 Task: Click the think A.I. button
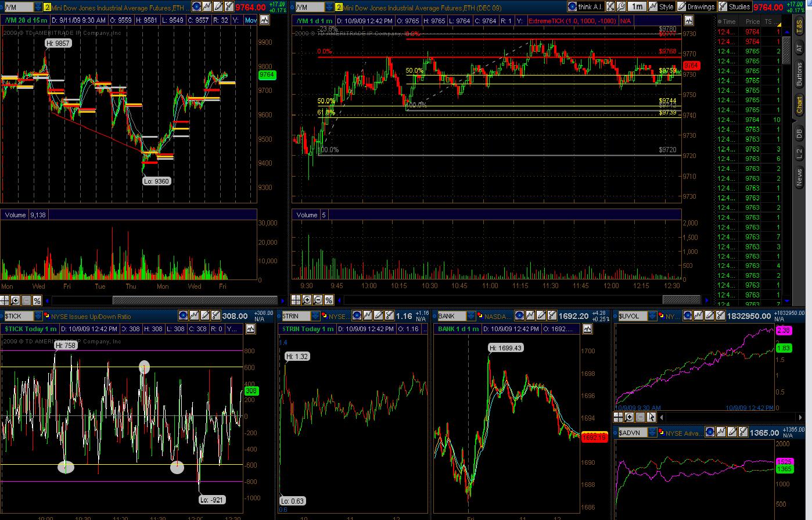coord(587,6)
